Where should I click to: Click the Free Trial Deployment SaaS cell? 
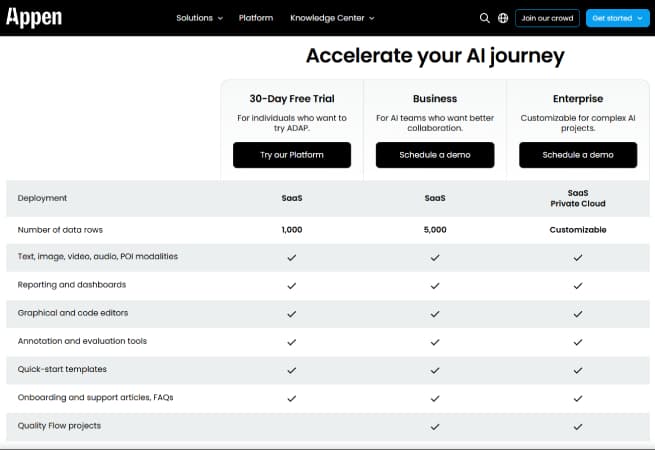[292, 198]
